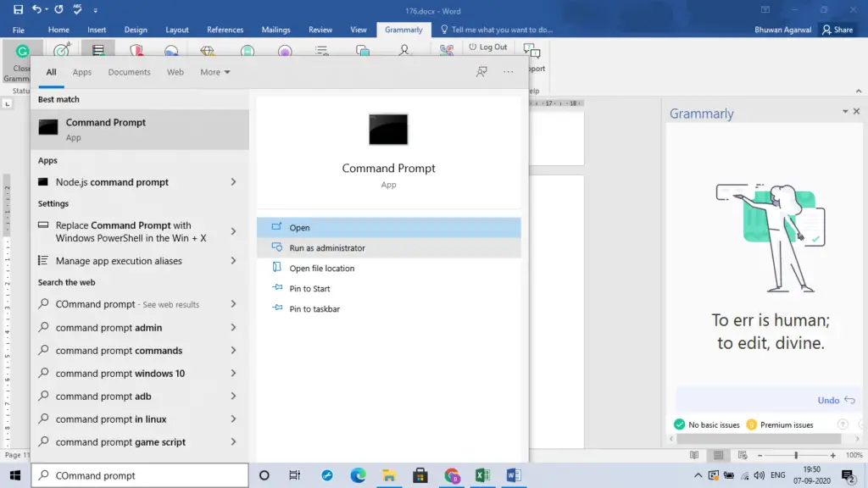Click the Save icon in Word title bar
The height and width of the screenshot is (488, 868).
click(18, 9)
